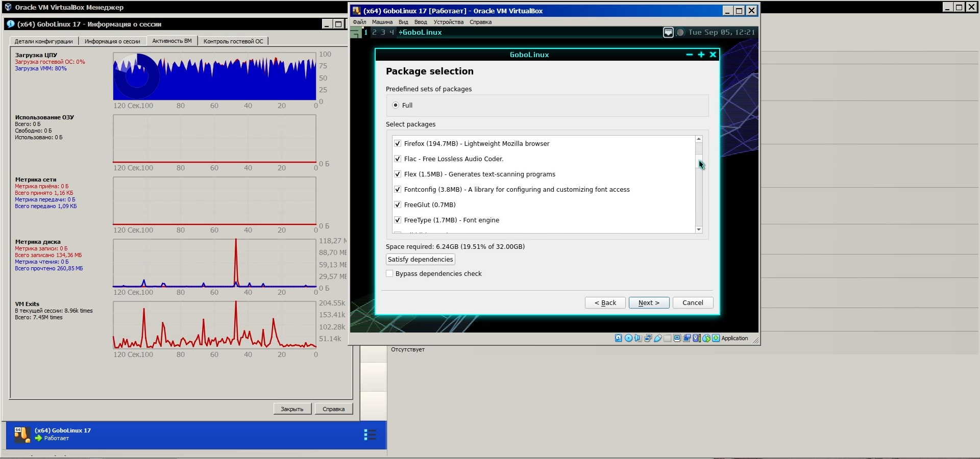980x459 pixels.
Task: Enable Bypass dependencies check
Action: coord(390,274)
